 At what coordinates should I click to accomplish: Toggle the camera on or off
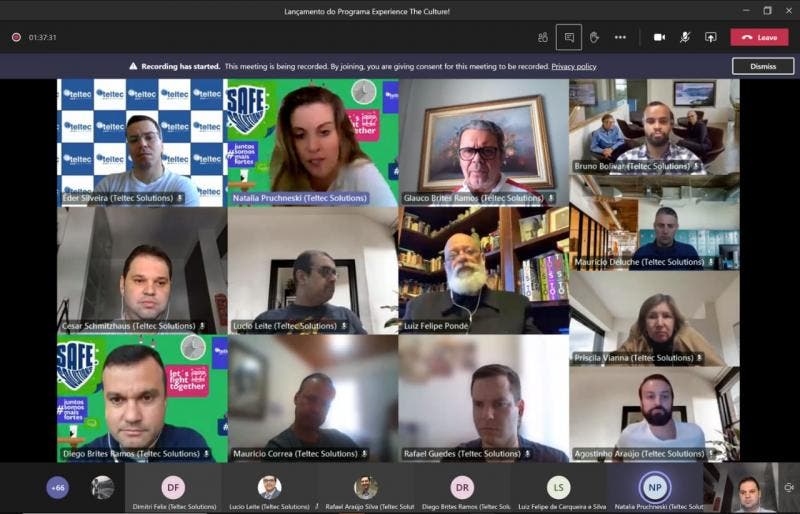(659, 37)
